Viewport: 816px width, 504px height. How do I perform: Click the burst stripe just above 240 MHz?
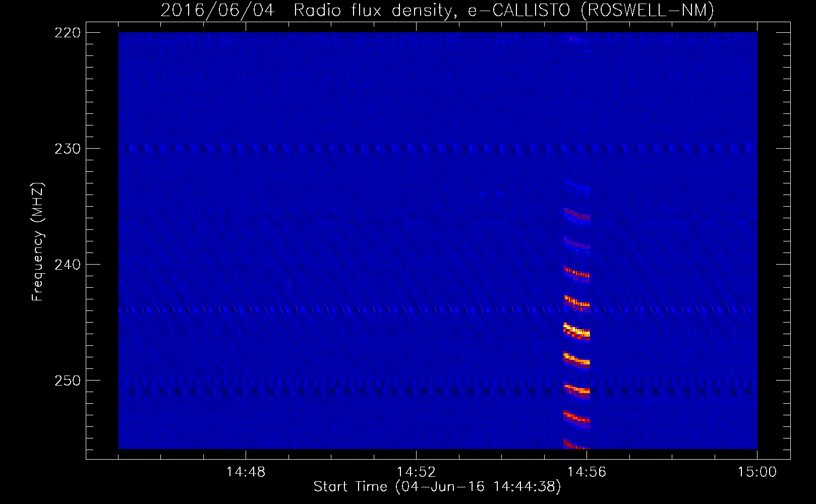pos(576,273)
